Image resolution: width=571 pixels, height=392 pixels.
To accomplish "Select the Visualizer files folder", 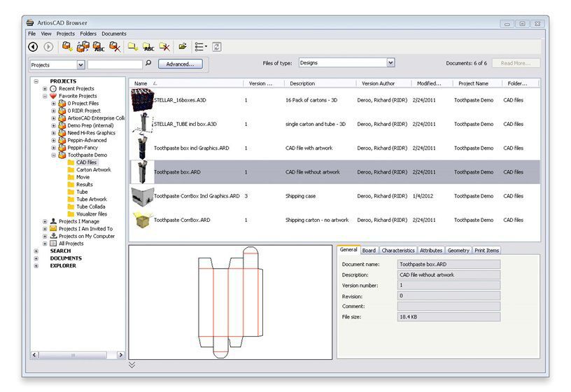I will [x=92, y=214].
